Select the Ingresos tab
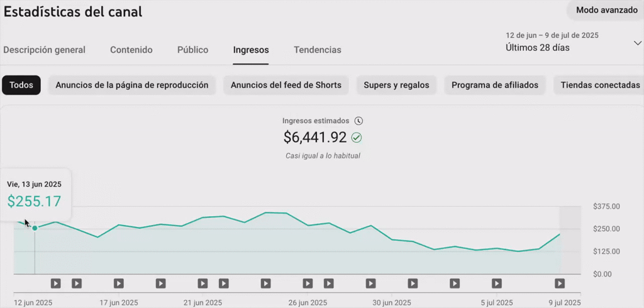 251,50
